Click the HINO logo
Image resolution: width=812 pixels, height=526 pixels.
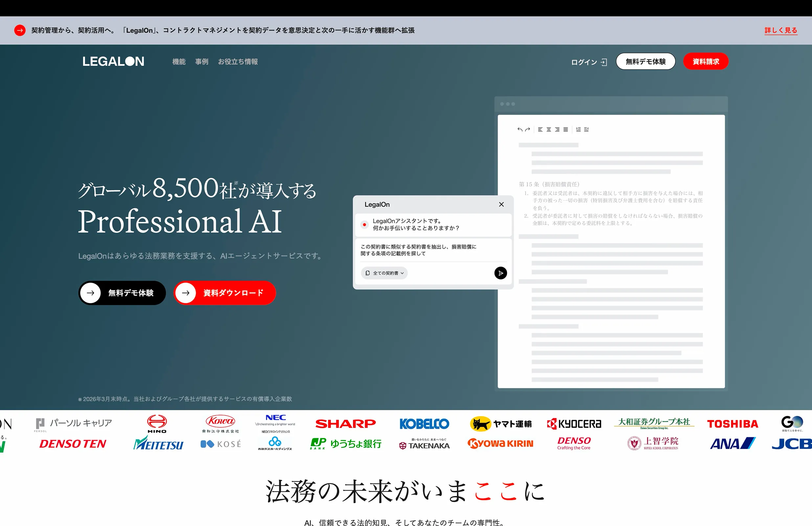(157, 424)
